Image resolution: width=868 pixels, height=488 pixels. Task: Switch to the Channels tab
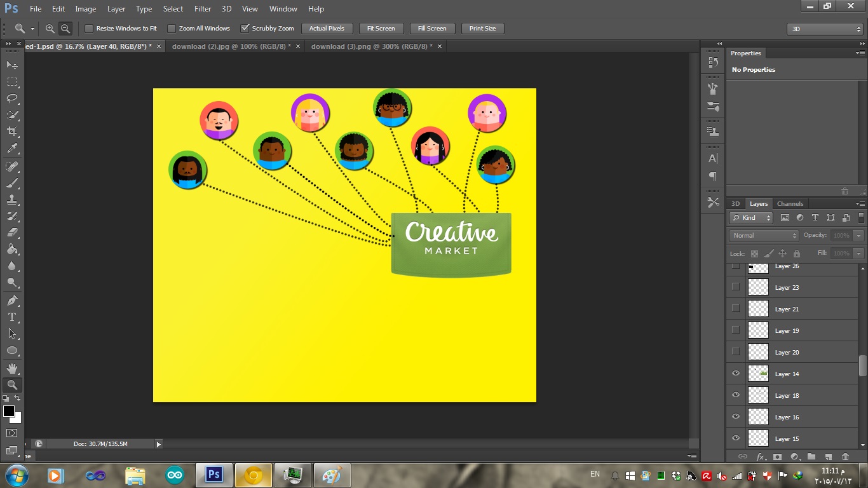(790, 204)
